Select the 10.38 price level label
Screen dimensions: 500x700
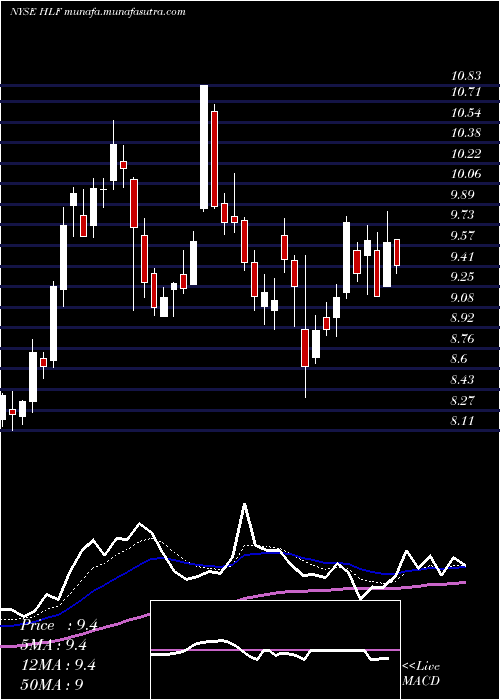[466, 133]
